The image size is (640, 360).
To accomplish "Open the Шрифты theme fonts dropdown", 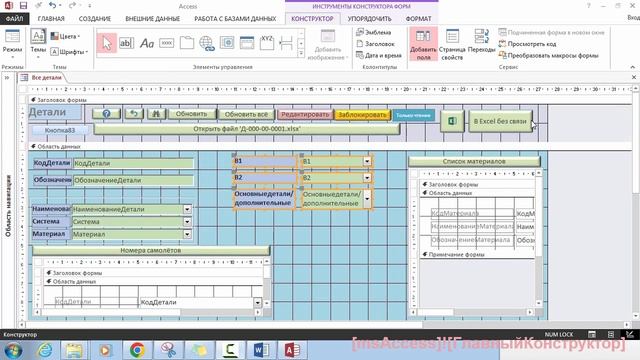I will [x=69, y=52].
